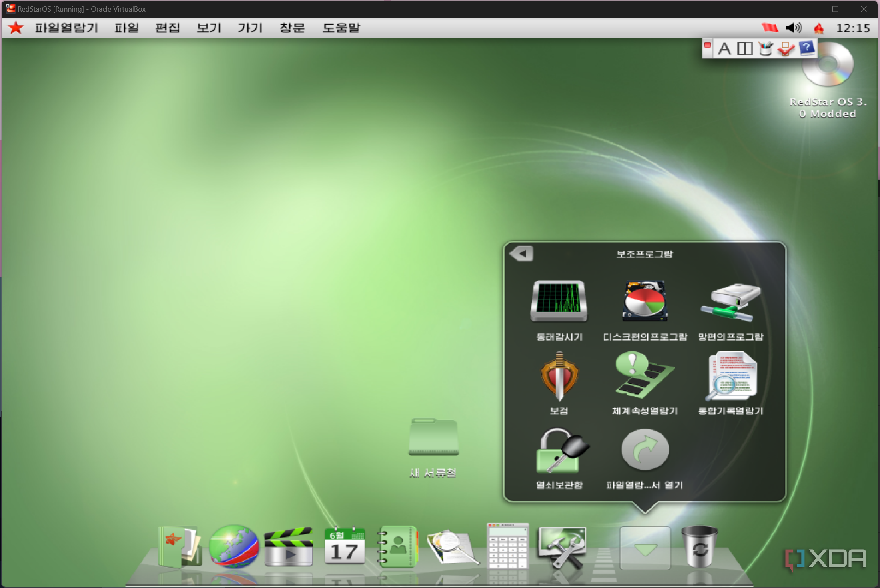Screen dimensions: 880x588
Task: Open the trash bin in dock
Action: pyautogui.click(x=699, y=546)
